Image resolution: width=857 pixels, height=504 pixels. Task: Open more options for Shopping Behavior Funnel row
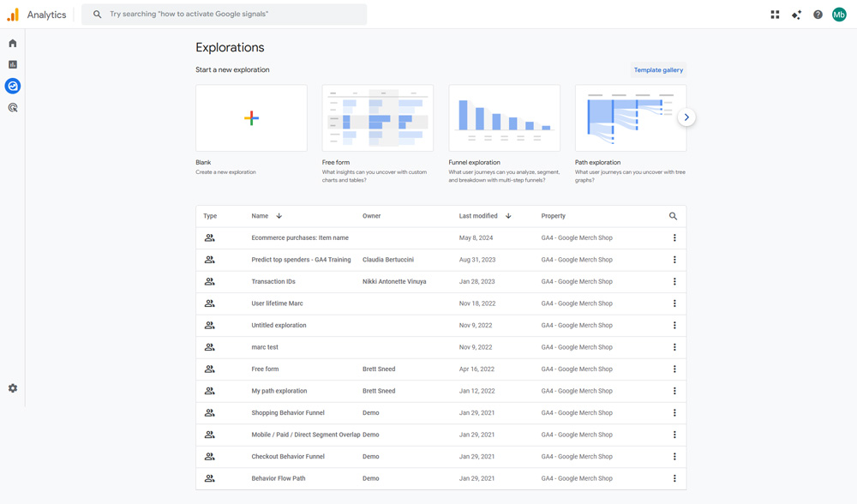674,412
